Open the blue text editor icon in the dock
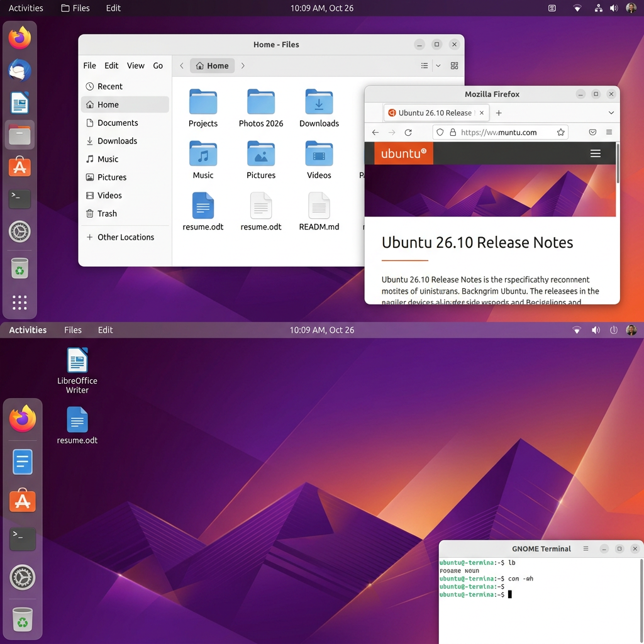This screenshot has width=644, height=644. [x=22, y=462]
